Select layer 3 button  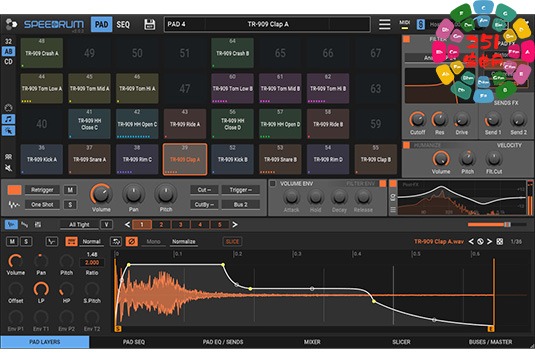(180, 224)
